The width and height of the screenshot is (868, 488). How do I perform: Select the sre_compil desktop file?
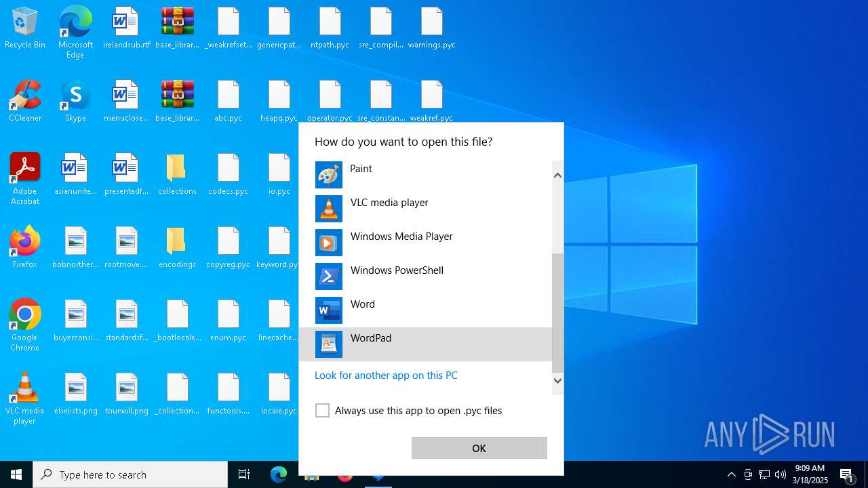pos(381,28)
